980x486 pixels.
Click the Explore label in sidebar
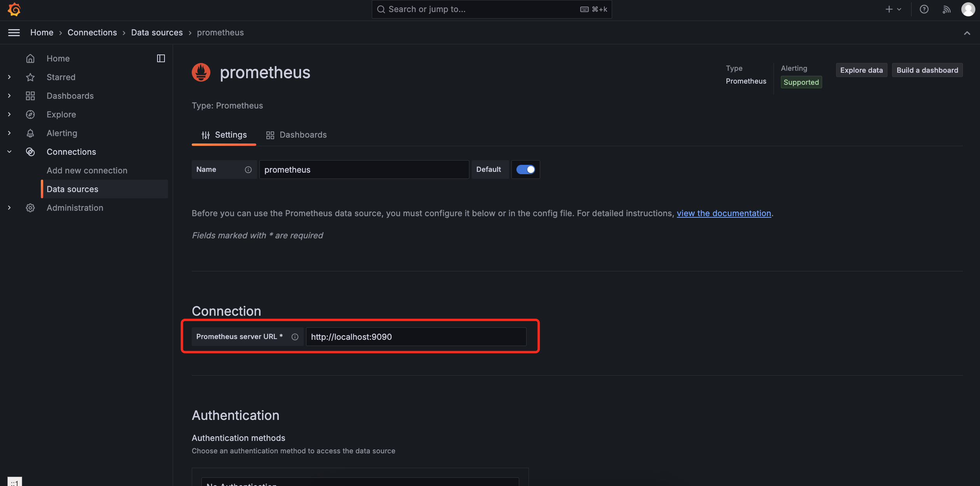pyautogui.click(x=61, y=115)
